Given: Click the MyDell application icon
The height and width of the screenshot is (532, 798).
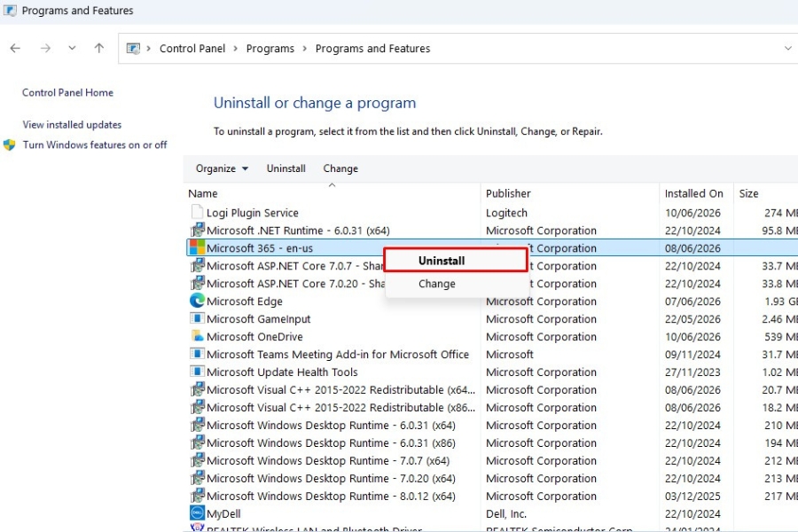Looking at the screenshot, I should click(x=197, y=513).
